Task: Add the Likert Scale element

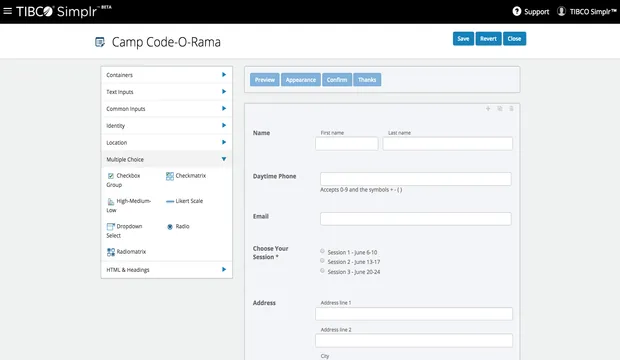Action: [184, 201]
